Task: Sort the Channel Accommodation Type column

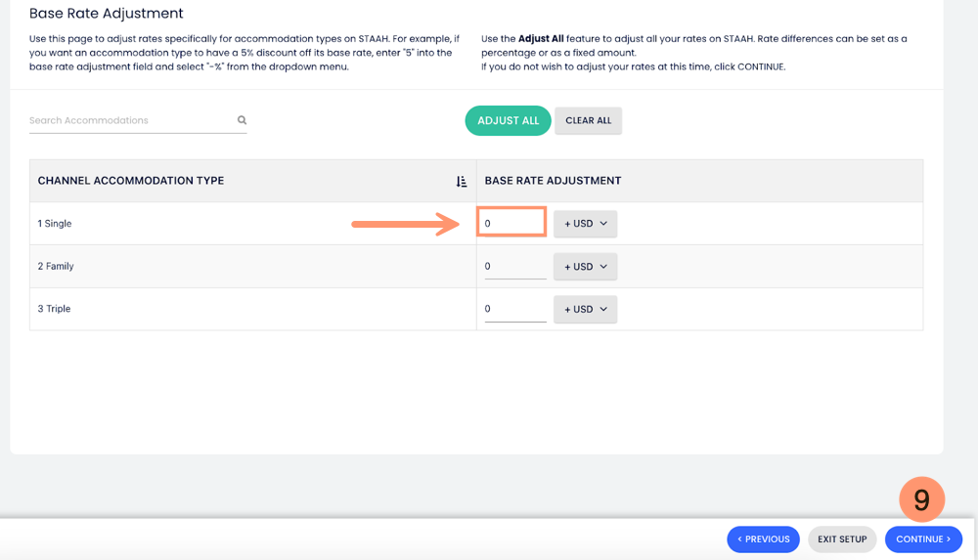Action: pyautogui.click(x=462, y=182)
